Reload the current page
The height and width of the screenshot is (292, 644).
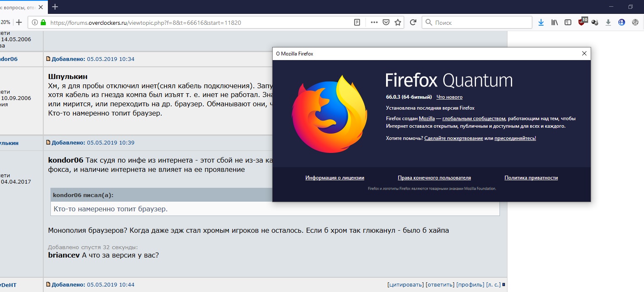click(413, 22)
